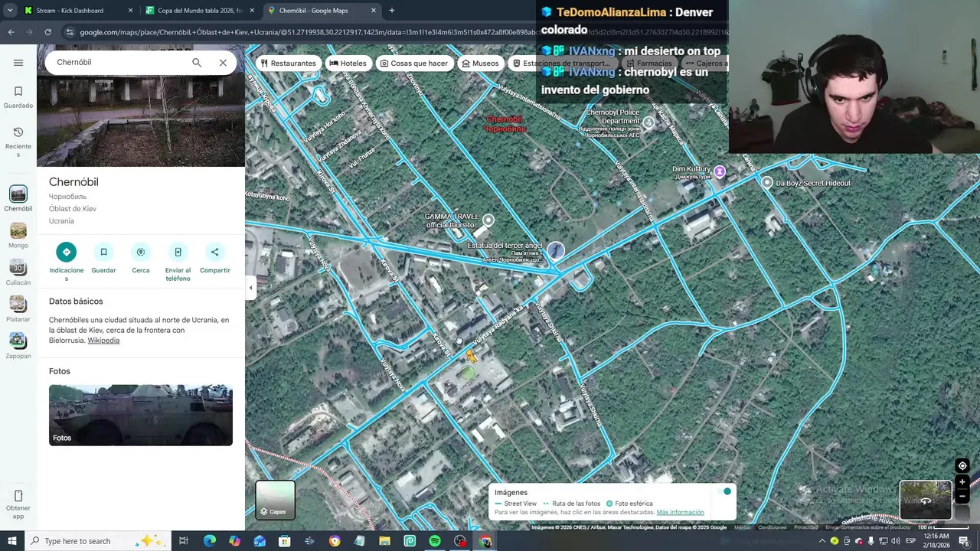Open the Más información link
Image resolution: width=980 pixels, height=551 pixels.
[x=680, y=512]
